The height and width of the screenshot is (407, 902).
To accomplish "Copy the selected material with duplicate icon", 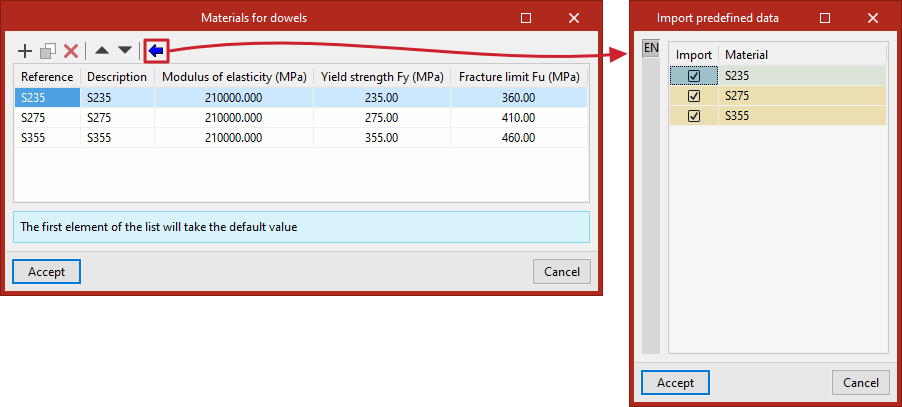I will click(x=48, y=51).
